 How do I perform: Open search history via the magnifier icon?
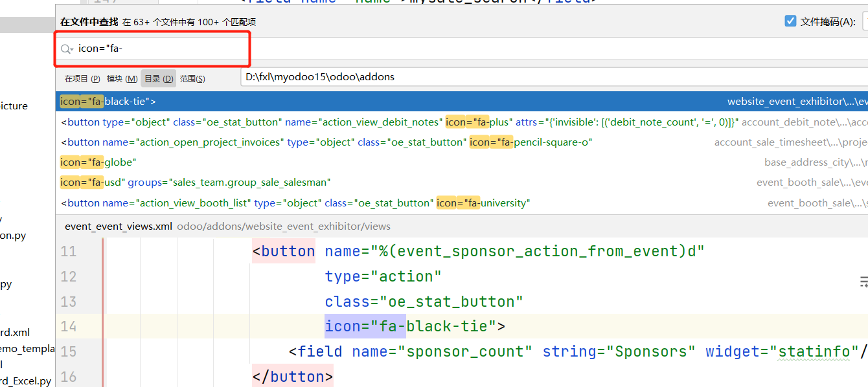[65, 48]
